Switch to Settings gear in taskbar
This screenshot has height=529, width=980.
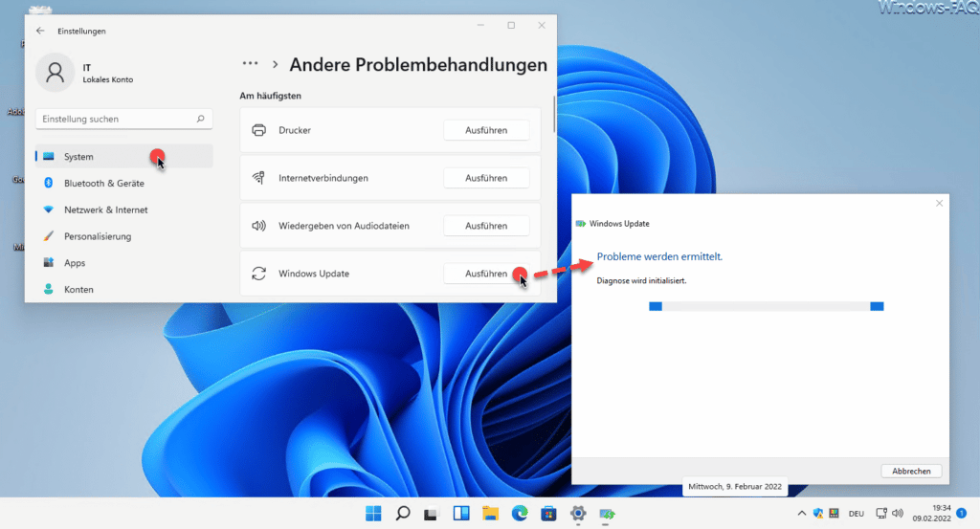click(578, 514)
